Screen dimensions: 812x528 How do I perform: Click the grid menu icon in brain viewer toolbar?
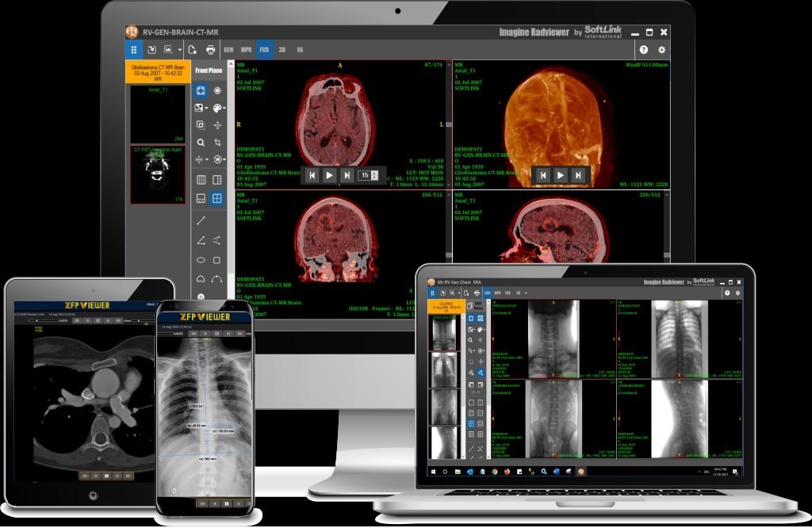coord(133,50)
